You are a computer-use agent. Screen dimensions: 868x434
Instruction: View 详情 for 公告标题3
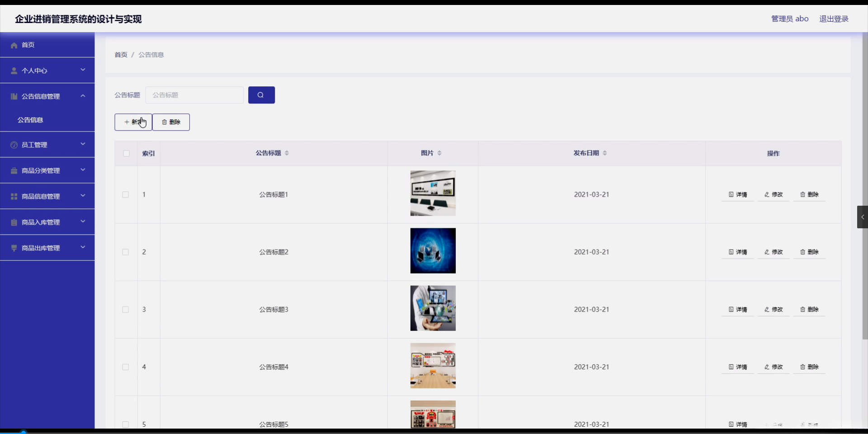point(738,309)
